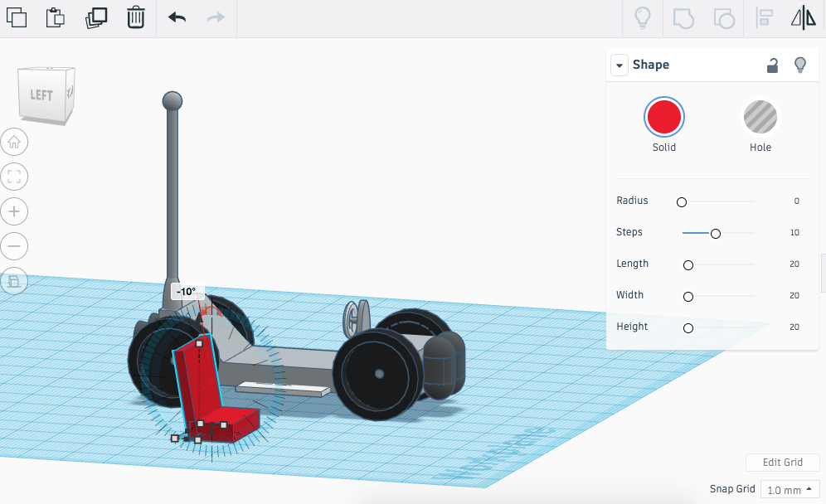Click the Show all lightbulb icon in toolbar
The height and width of the screenshot is (504, 826).
643,18
